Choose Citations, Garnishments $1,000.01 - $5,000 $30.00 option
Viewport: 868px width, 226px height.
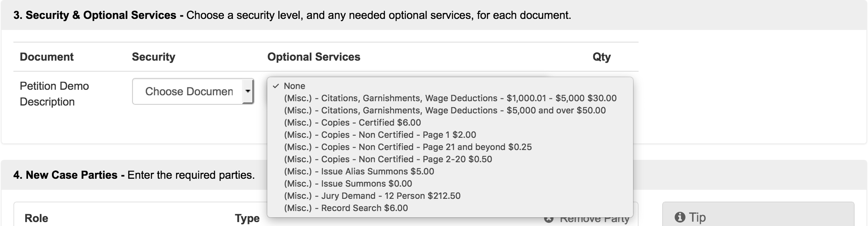point(450,98)
